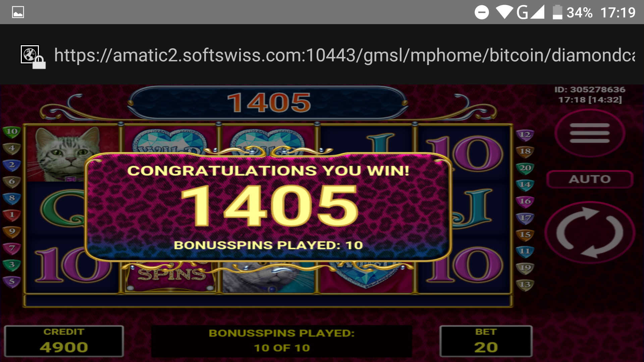
Task: Select payline badge number 17
Action: (525, 218)
